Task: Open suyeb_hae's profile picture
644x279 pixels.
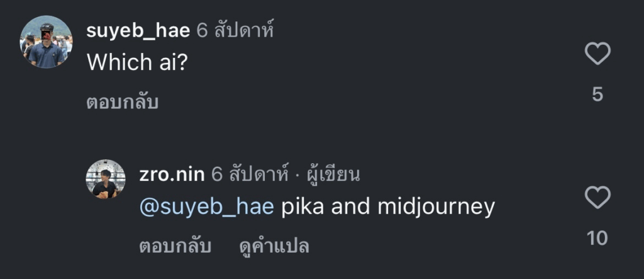Action: [46, 42]
